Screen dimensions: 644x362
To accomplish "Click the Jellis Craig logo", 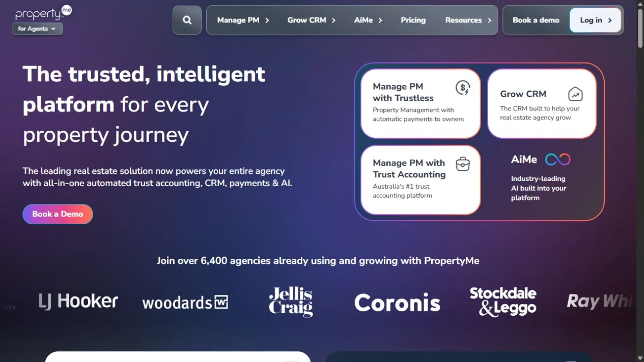I will (x=291, y=302).
